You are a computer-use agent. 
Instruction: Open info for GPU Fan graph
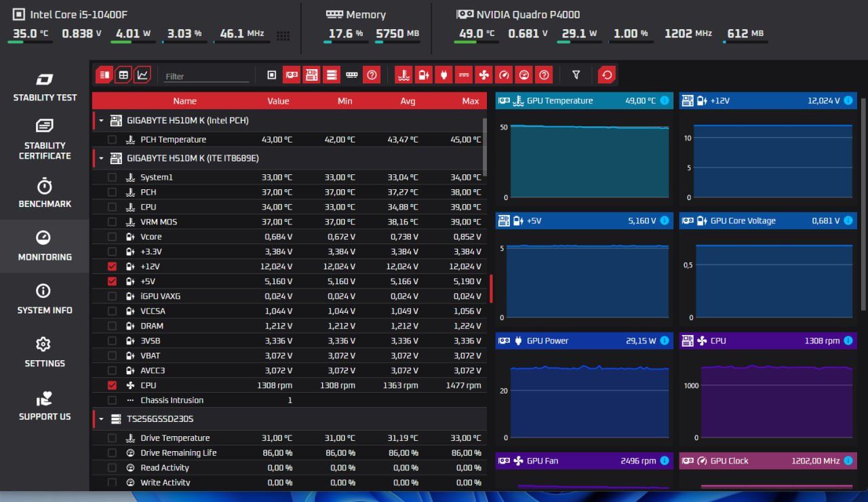[664, 461]
